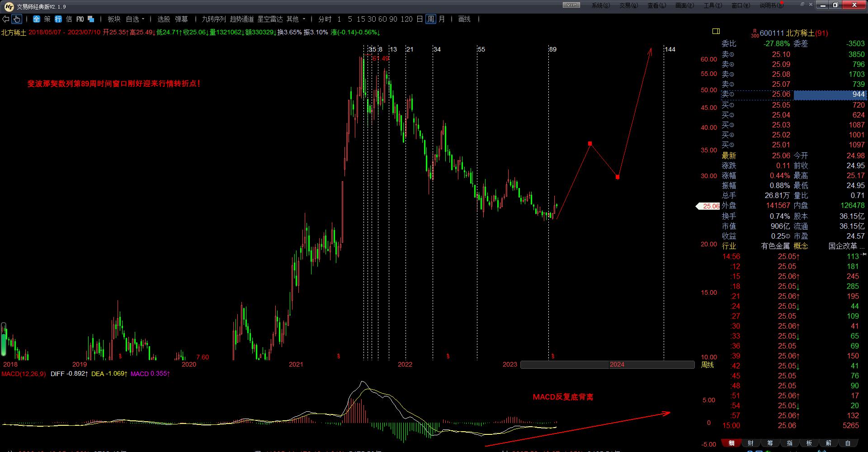Click the 解 analysis tab
This screenshot has height=452, width=868.
coord(828,443)
